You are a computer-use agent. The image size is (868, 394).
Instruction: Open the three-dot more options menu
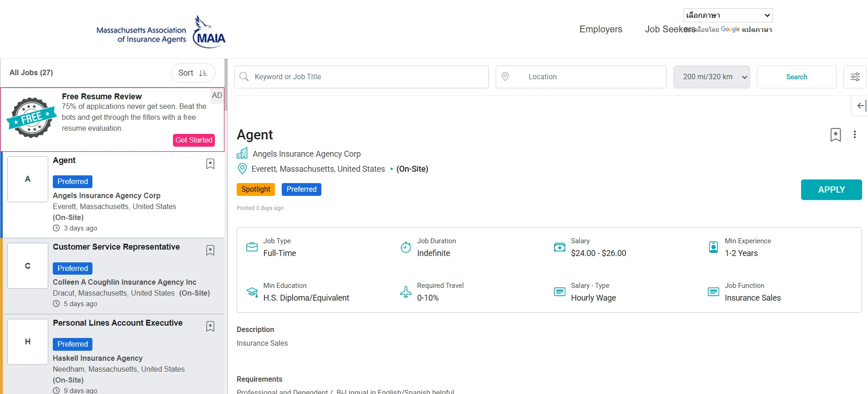click(854, 134)
